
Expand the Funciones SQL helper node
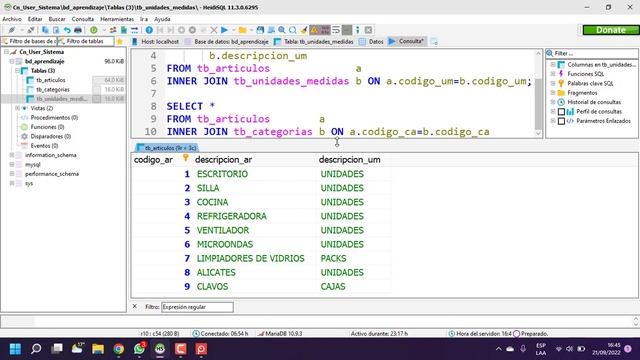point(553,74)
